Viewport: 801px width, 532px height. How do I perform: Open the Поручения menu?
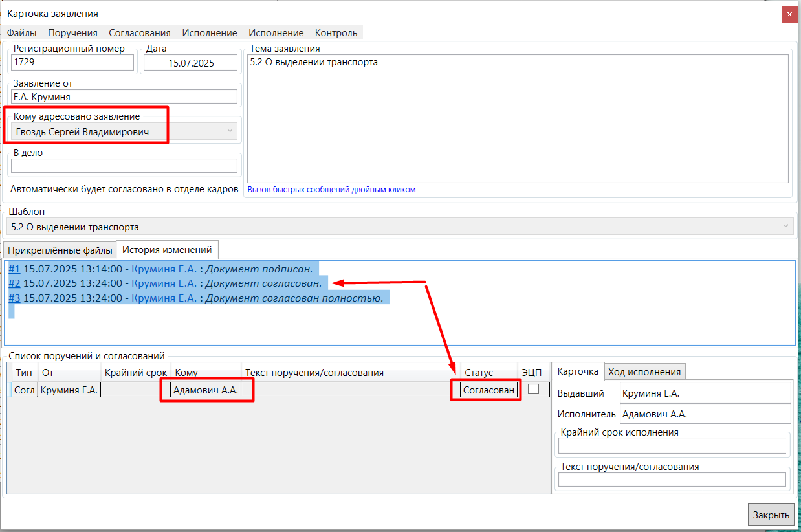click(x=72, y=33)
